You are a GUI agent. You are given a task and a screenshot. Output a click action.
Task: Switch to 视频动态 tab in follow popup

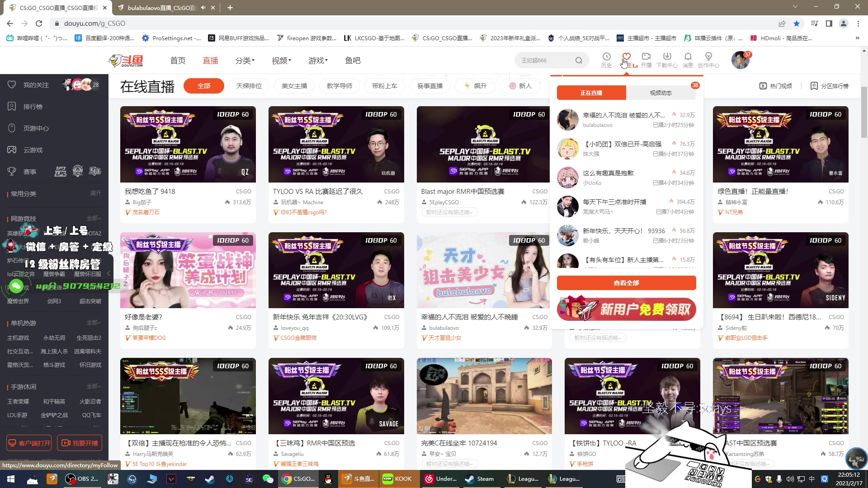(661, 93)
